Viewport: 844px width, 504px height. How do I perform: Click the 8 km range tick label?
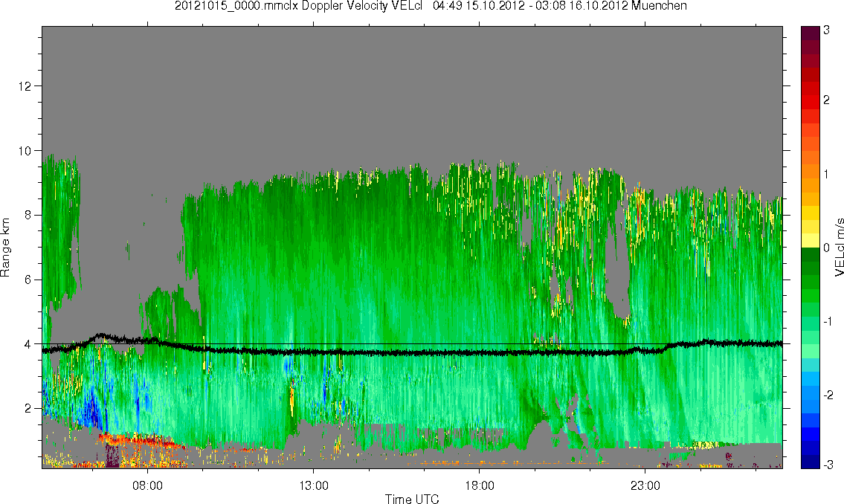[28, 215]
